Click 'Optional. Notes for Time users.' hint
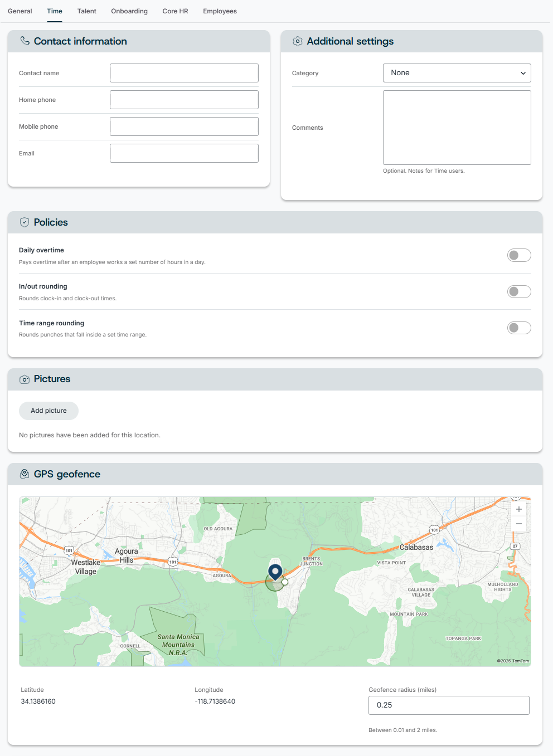The height and width of the screenshot is (756, 553). coord(424,171)
